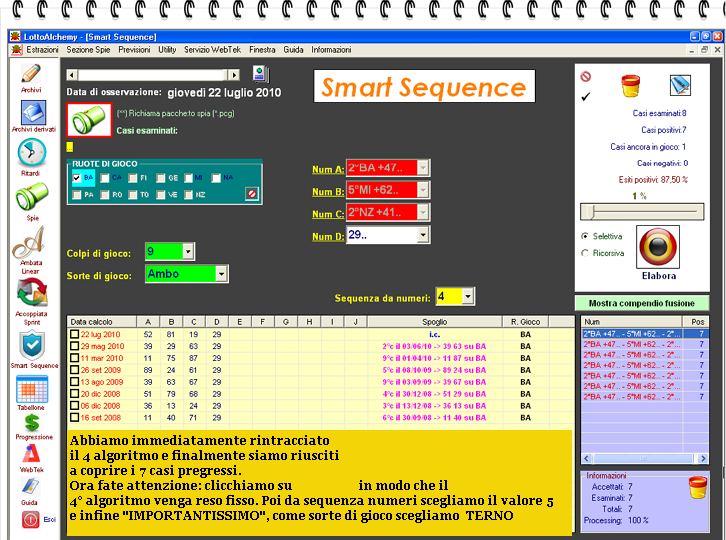Select first row in Num list
This screenshot has height=540, width=726.
(x=645, y=333)
